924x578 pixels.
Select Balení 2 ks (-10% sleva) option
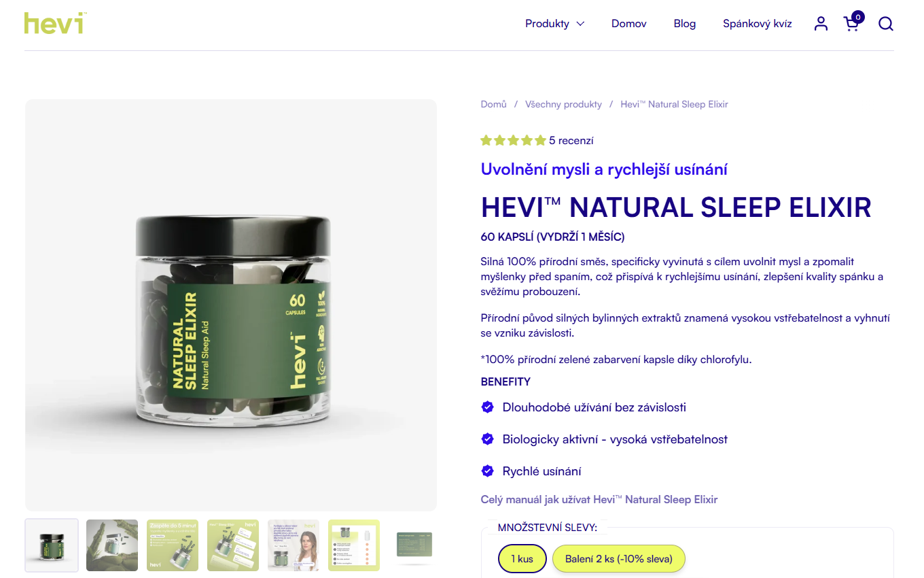click(x=618, y=559)
